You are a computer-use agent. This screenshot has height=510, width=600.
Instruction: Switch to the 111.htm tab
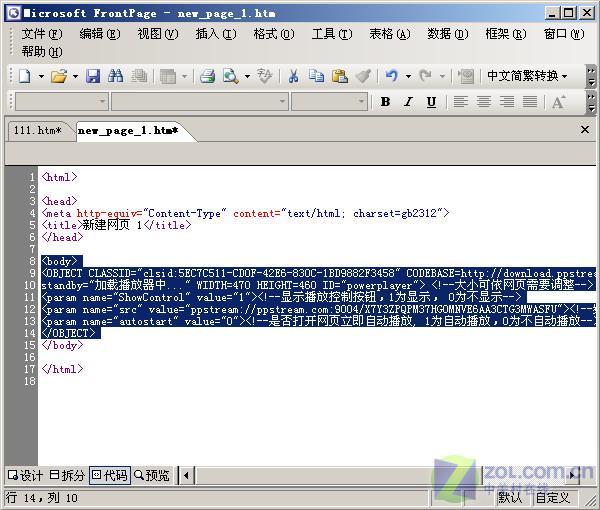coord(38,131)
